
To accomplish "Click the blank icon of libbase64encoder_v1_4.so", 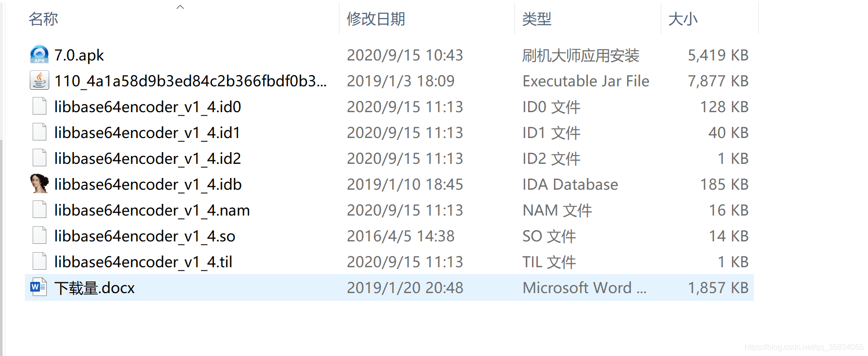I will coord(39,236).
